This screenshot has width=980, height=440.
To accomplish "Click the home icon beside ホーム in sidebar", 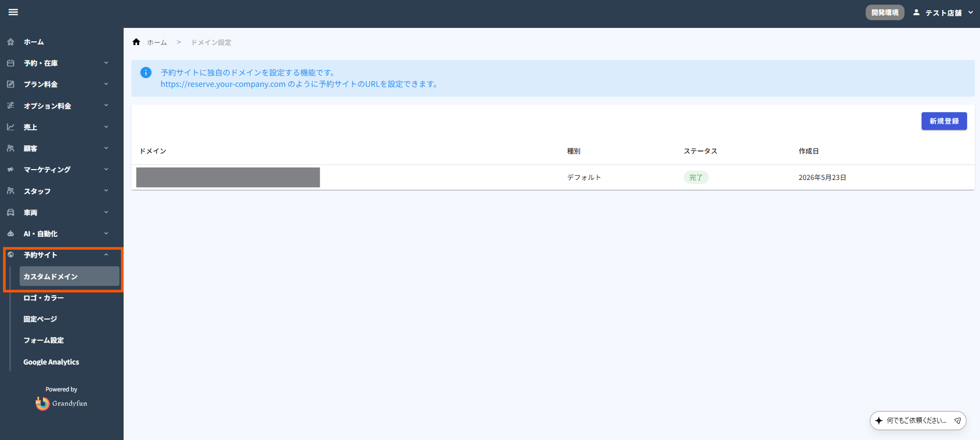I will [10, 42].
